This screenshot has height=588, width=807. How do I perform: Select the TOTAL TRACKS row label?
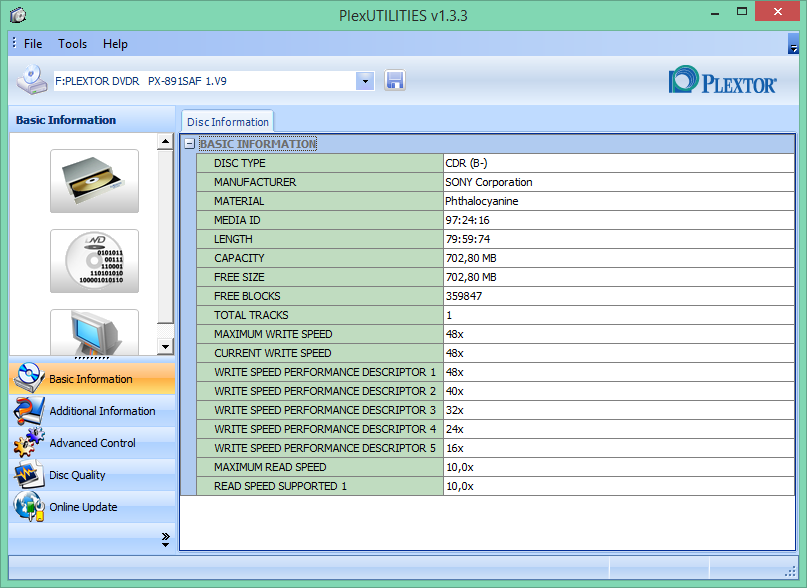pyautogui.click(x=251, y=315)
